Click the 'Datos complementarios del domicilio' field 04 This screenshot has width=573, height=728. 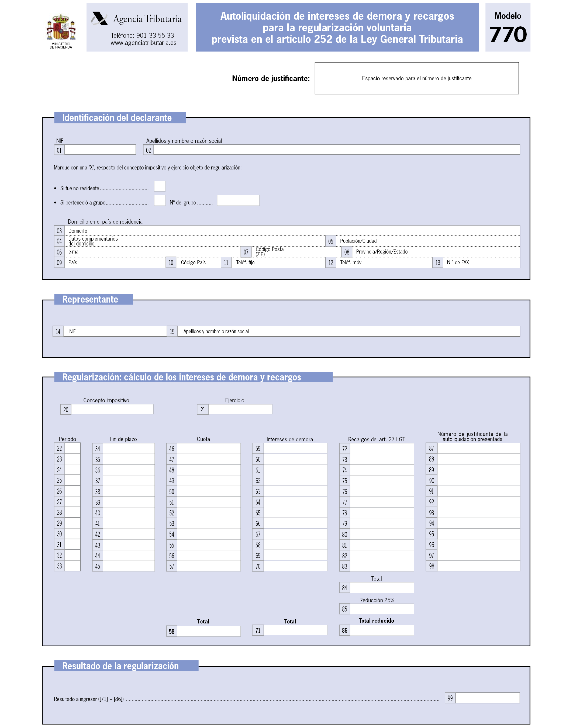click(x=195, y=241)
